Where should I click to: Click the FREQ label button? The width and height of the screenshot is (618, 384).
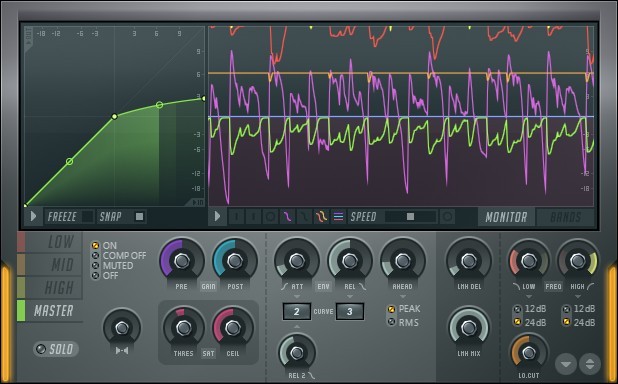(553, 287)
